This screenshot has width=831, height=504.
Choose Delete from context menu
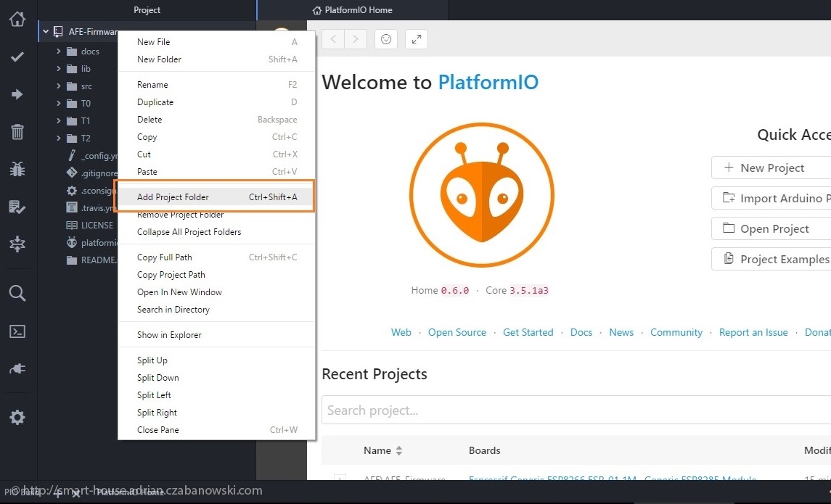coord(217,120)
